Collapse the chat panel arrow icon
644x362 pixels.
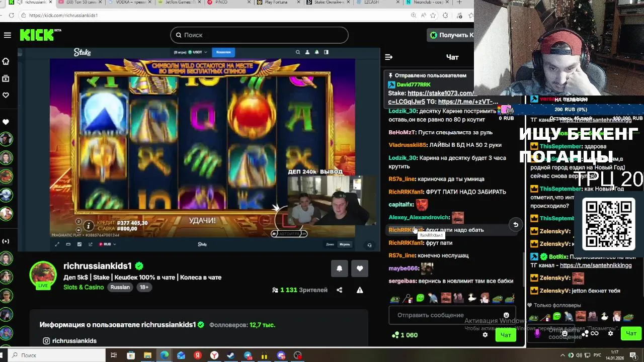tap(388, 57)
